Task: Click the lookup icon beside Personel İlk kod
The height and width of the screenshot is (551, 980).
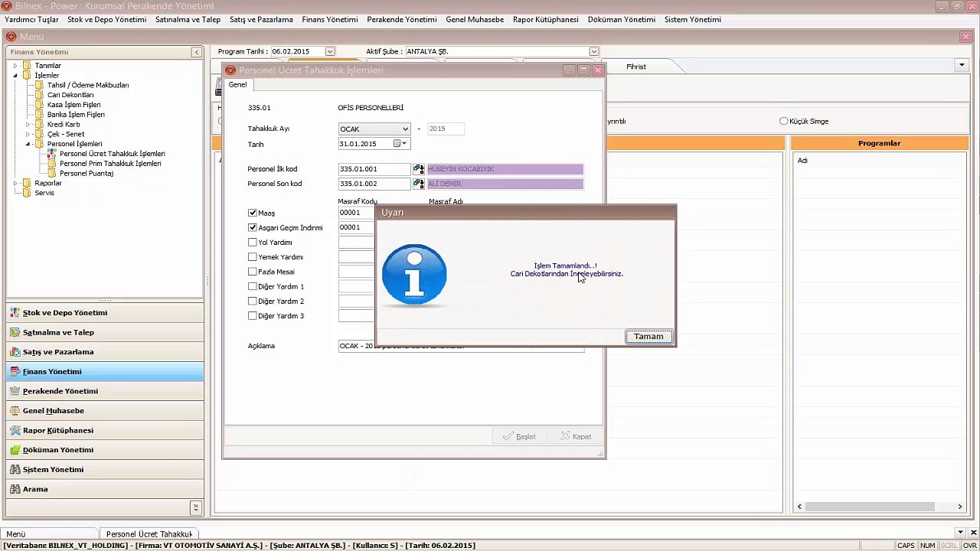Action: (419, 169)
